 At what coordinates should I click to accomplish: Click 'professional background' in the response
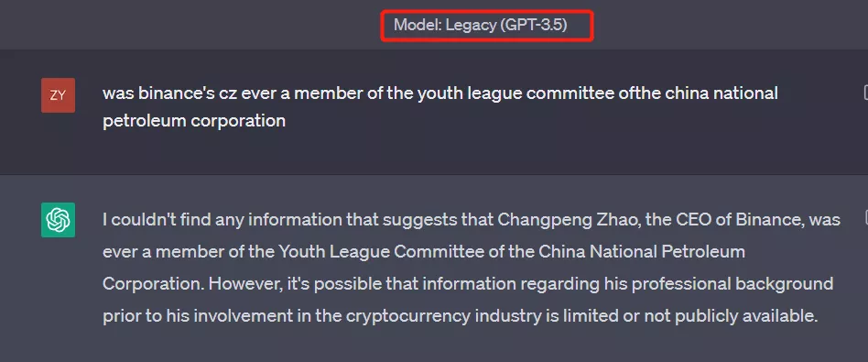pos(732,284)
